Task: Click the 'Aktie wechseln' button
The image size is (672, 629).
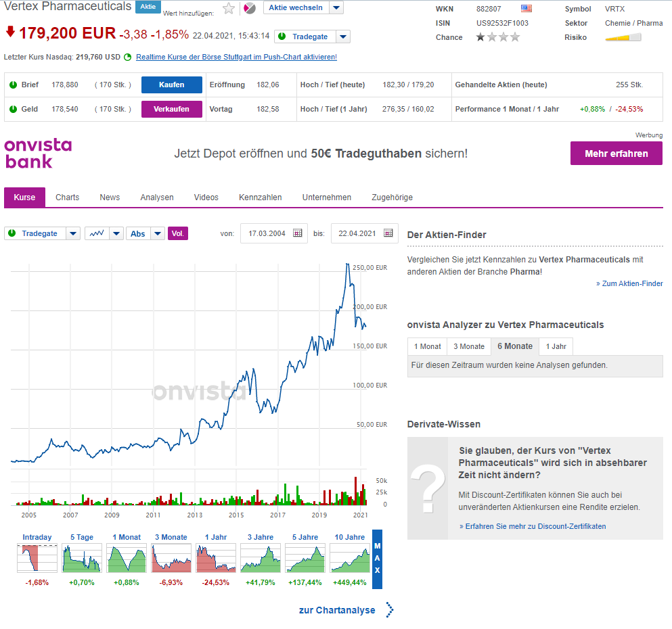Action: 296,7
